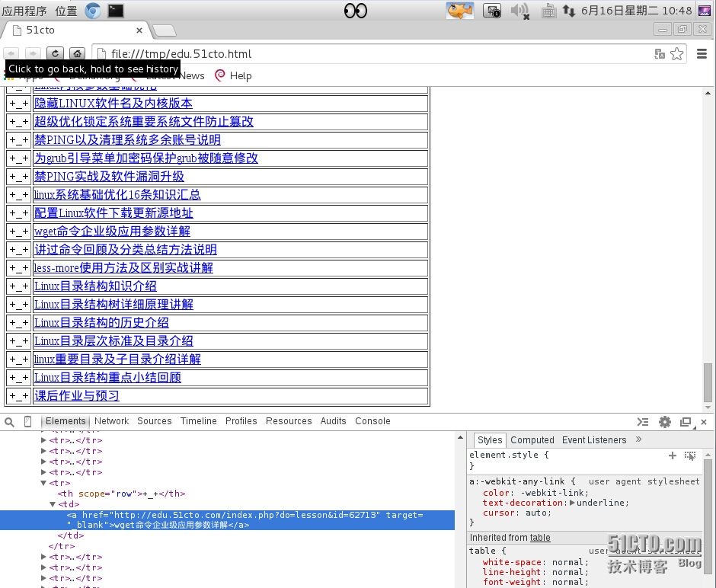
Task: Click the page vertical scrollbar thumb
Action: click(x=708, y=382)
